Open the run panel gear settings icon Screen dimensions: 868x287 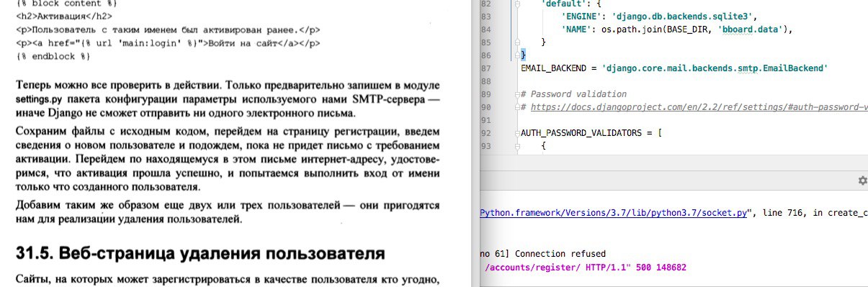[x=862, y=181]
